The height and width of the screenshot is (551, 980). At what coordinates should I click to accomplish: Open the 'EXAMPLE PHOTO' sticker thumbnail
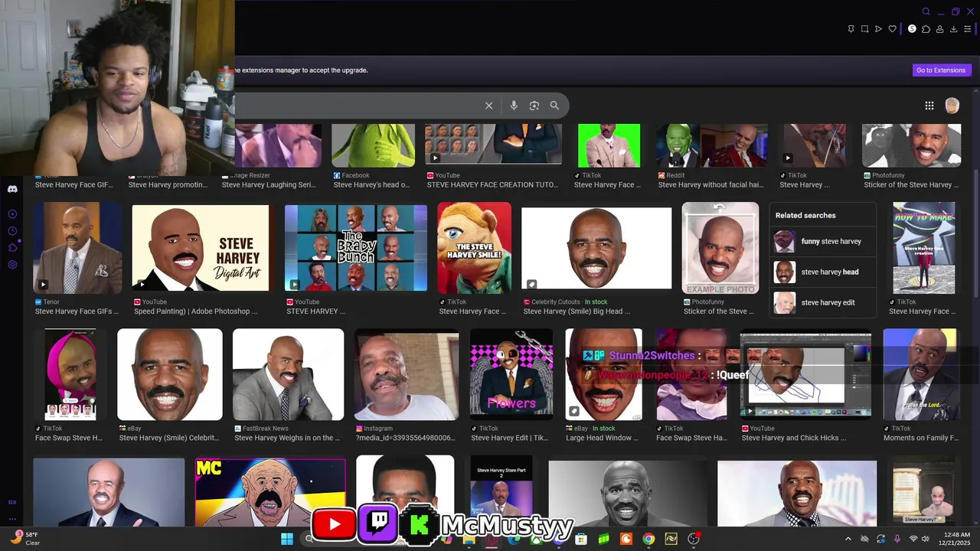point(720,248)
